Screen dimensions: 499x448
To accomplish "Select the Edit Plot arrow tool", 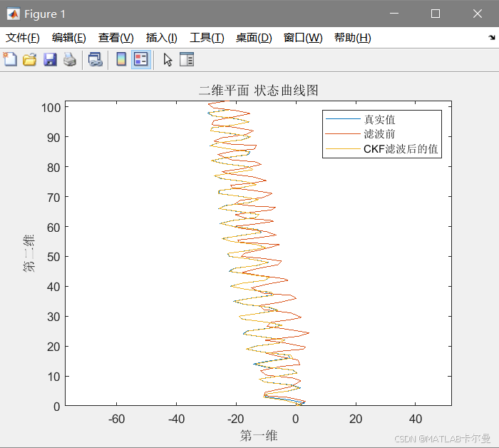I will click(168, 59).
